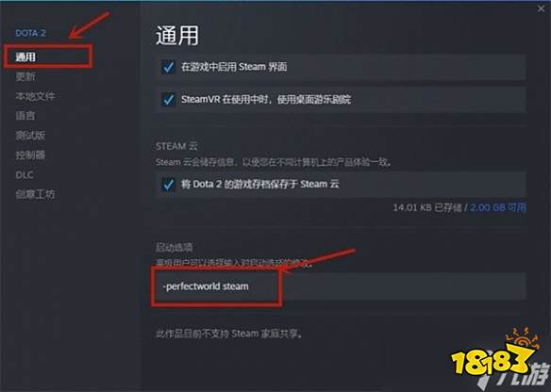Open the 本地文件 tab
551x392 pixels.
click(x=35, y=96)
